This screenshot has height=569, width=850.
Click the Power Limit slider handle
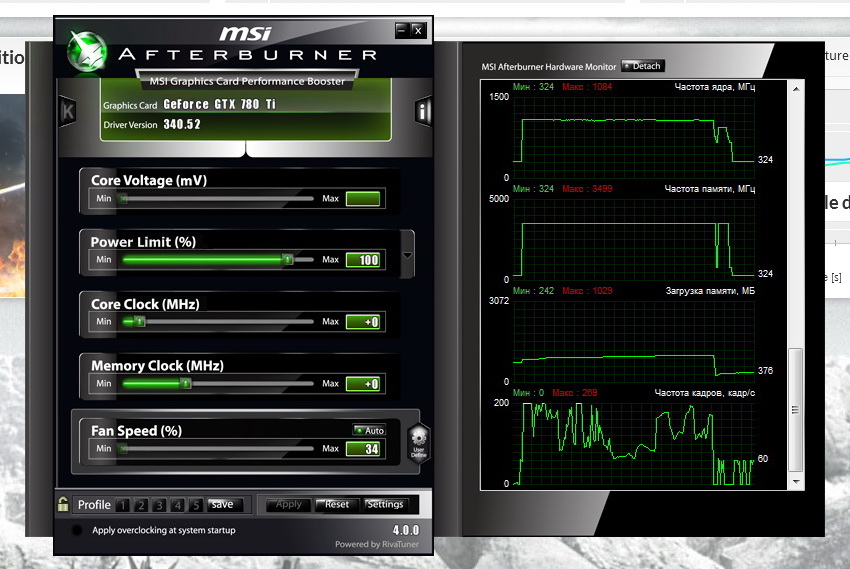(x=288, y=260)
